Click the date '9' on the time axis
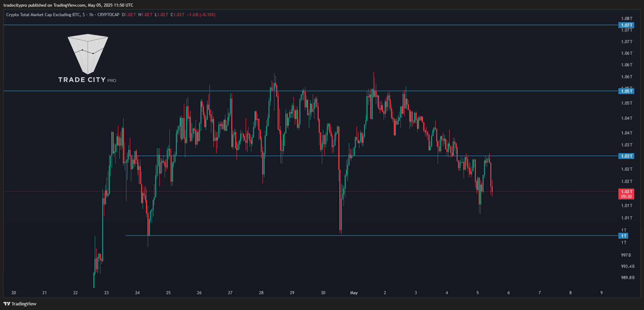Viewport: 644px width, 310px height. (x=602, y=293)
